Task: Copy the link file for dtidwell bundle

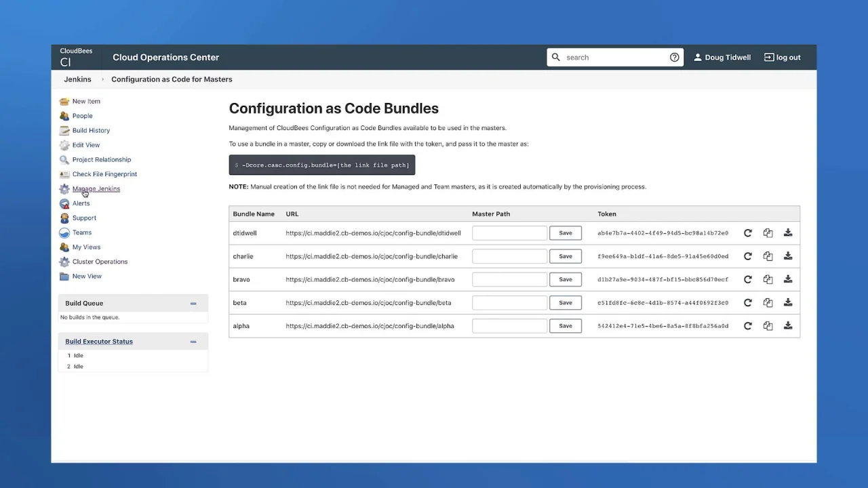Action: point(768,233)
